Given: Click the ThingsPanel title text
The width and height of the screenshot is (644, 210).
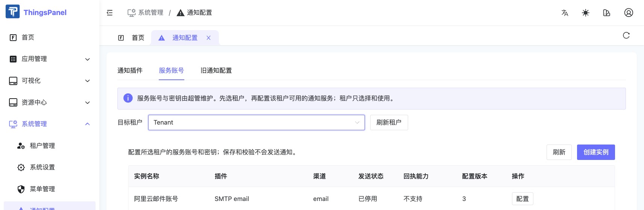Looking at the screenshot, I should (45, 12).
